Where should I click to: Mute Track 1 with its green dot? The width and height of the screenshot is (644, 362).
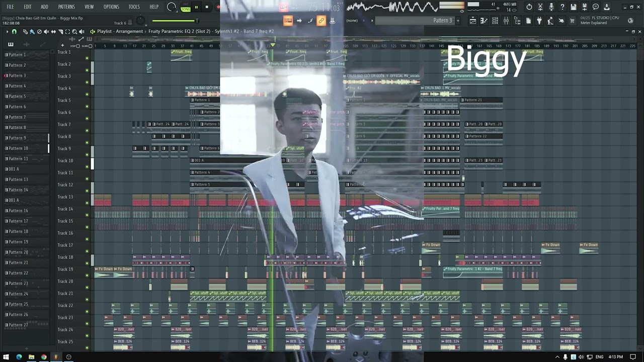point(87,58)
